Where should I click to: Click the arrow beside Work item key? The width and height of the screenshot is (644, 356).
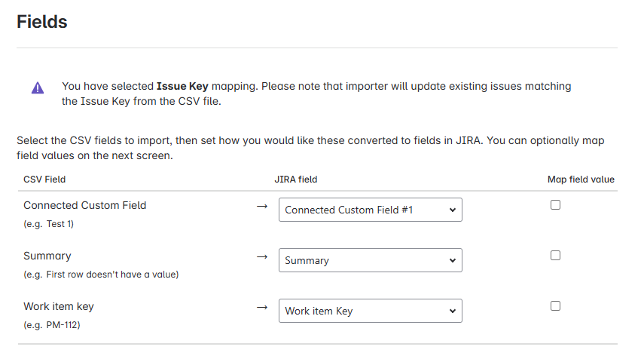click(262, 307)
